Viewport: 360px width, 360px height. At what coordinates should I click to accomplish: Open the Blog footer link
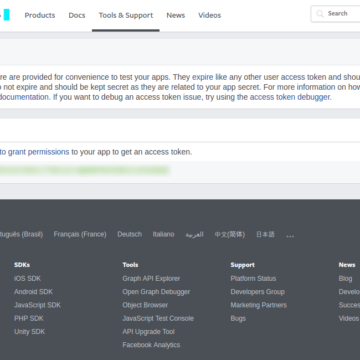click(x=345, y=278)
